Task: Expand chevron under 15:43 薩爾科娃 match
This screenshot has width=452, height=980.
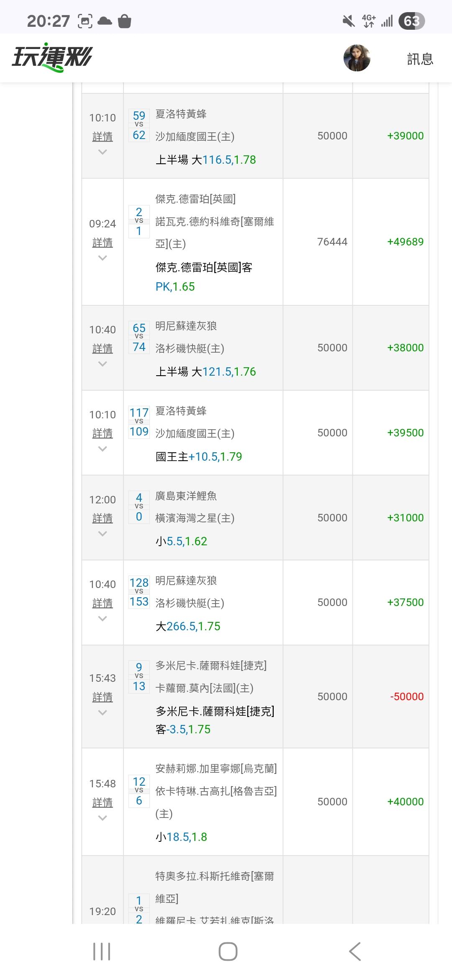Action: 103,712
